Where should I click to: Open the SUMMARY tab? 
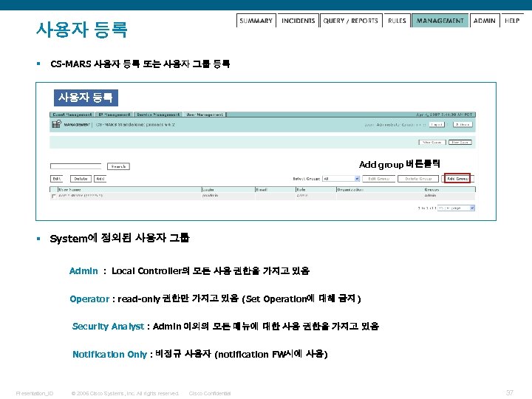[256, 21]
